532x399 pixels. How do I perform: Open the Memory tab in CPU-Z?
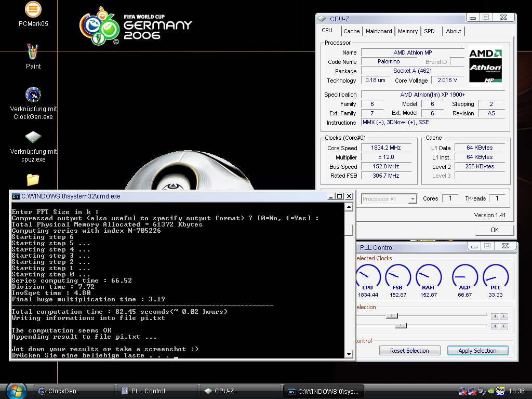coord(407,31)
